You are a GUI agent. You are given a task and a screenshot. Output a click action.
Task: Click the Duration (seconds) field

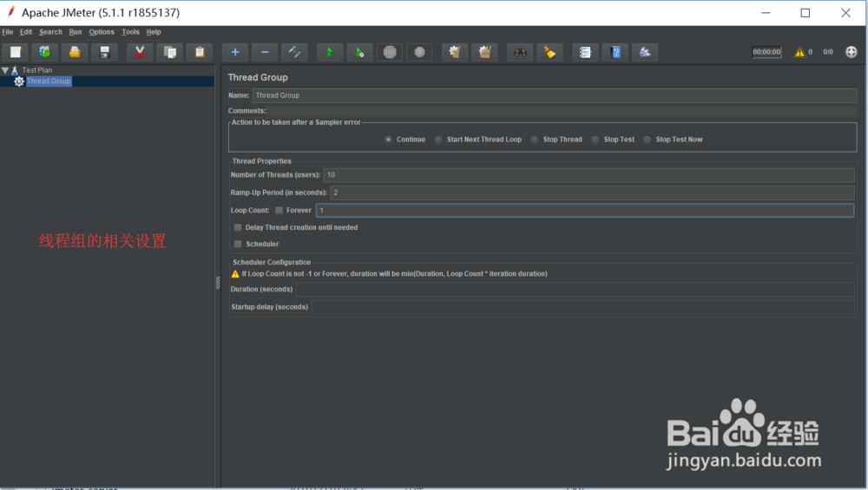[x=575, y=290]
